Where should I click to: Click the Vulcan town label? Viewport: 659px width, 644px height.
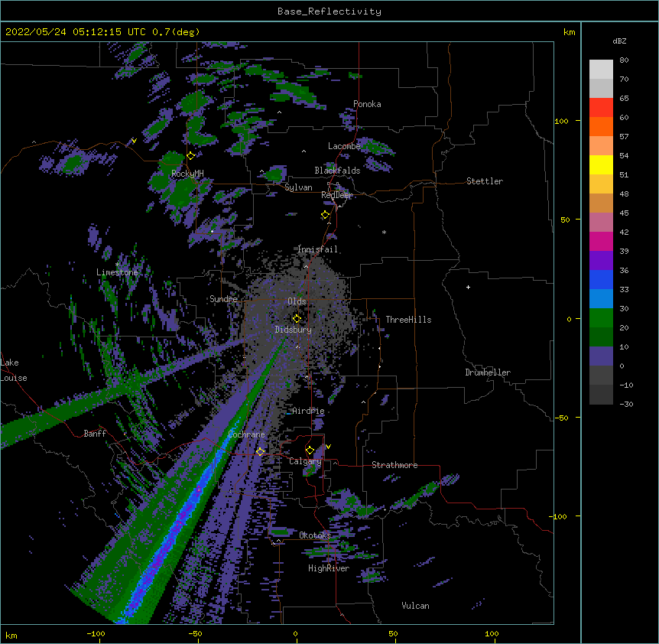pyautogui.click(x=415, y=606)
